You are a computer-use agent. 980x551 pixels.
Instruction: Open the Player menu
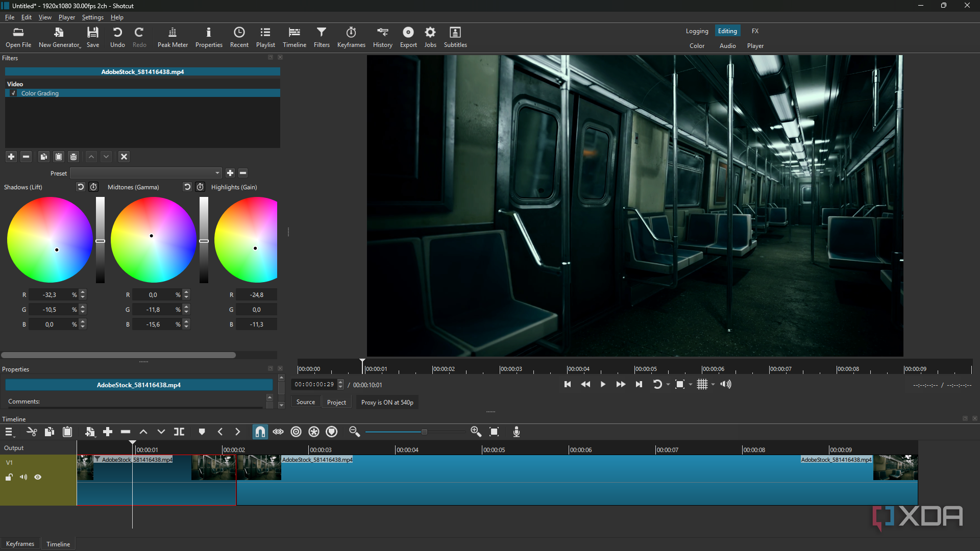66,17
